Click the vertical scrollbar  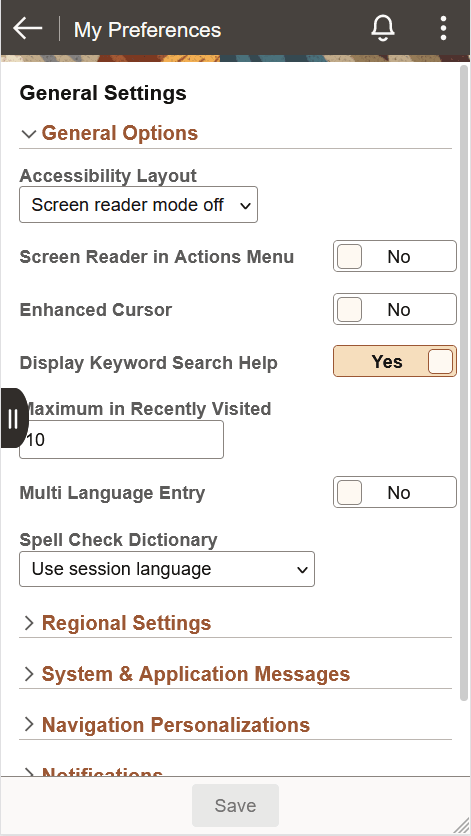click(x=464, y=383)
